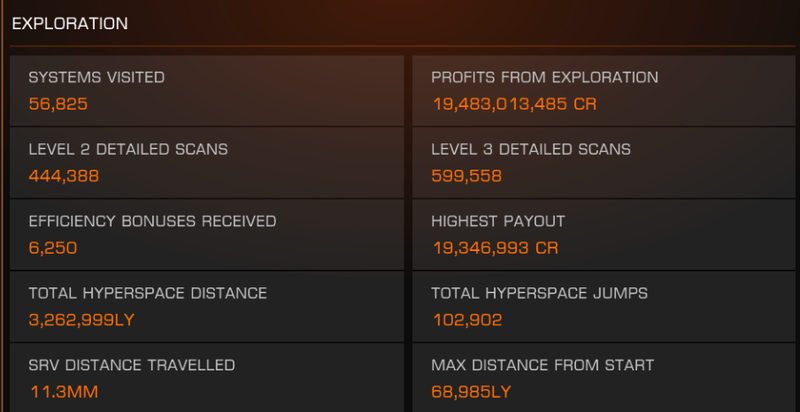Click the 444,388 scans value
The height and width of the screenshot is (412, 800).
64,176
